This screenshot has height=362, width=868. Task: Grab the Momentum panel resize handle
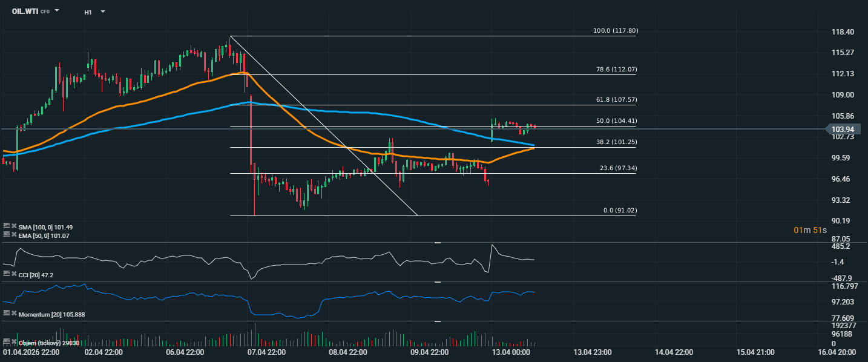tap(438, 282)
